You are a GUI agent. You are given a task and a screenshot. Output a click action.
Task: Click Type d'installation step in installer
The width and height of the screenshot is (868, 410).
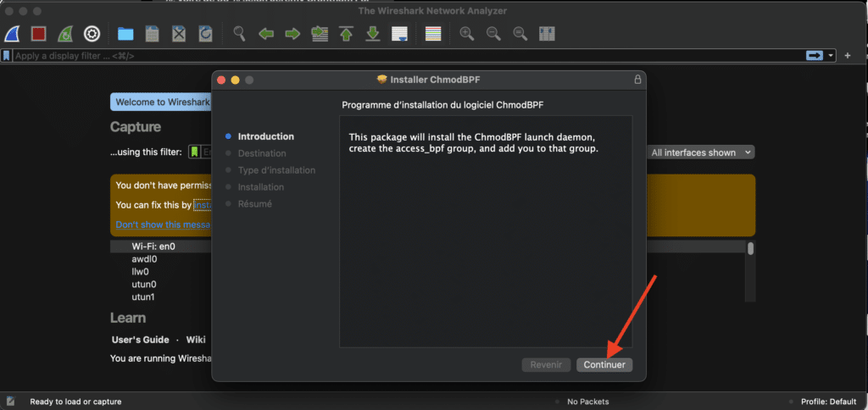(277, 170)
